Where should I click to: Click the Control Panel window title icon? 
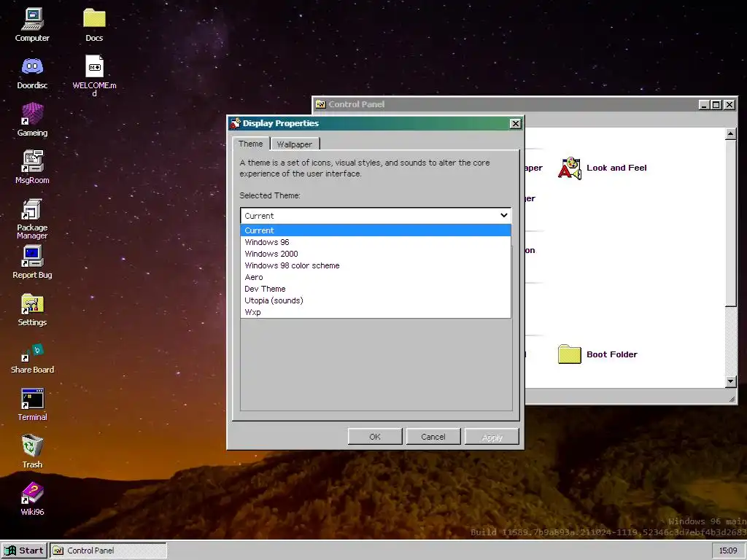(321, 104)
